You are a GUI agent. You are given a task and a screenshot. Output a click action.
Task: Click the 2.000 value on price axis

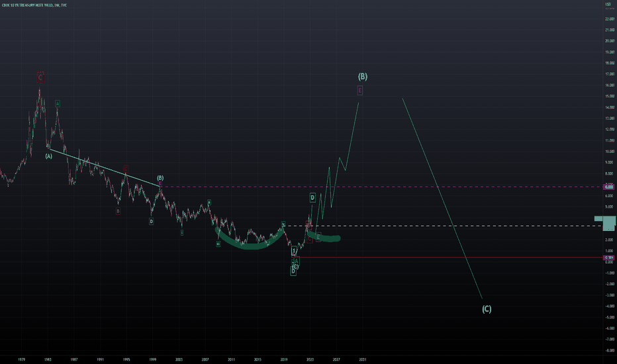[610, 240]
